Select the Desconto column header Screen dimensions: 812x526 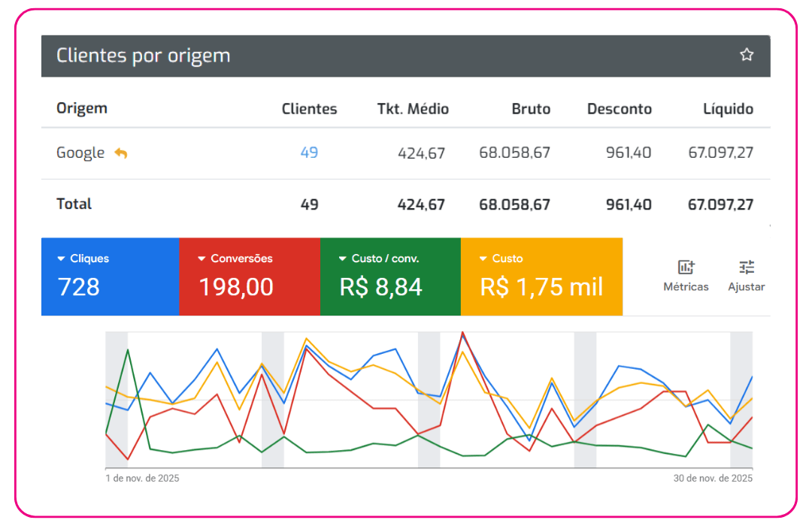coord(619,109)
